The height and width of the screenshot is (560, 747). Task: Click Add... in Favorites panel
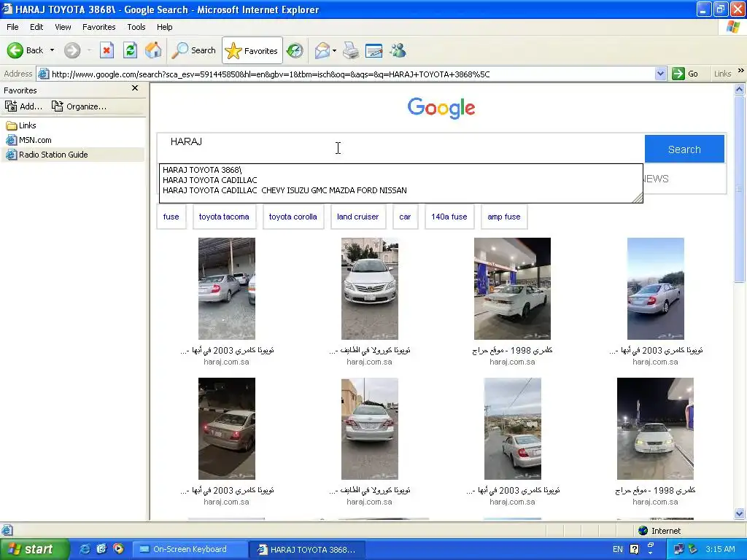tap(23, 106)
